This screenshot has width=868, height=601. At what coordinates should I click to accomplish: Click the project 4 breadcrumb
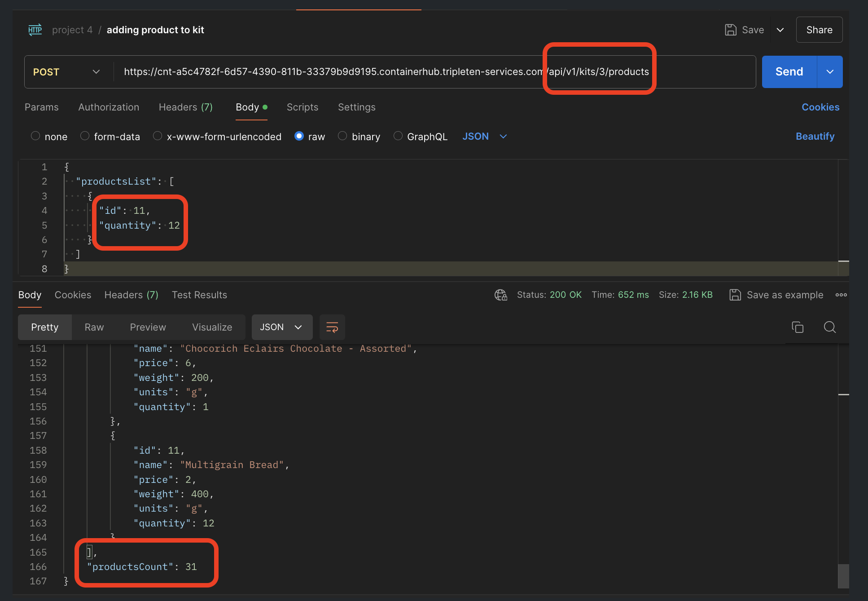72,30
